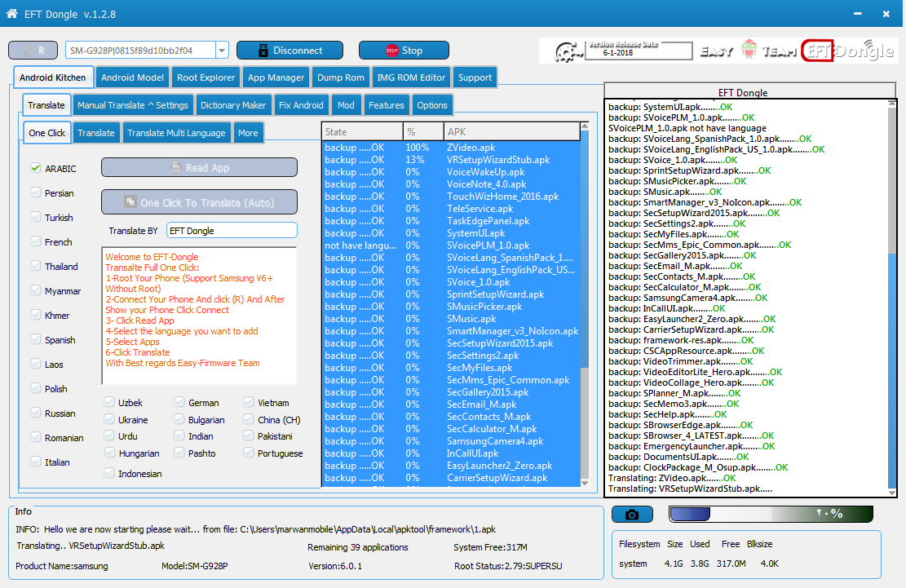Select the Android Kitchen tab
The height and width of the screenshot is (588, 906).
(x=52, y=77)
